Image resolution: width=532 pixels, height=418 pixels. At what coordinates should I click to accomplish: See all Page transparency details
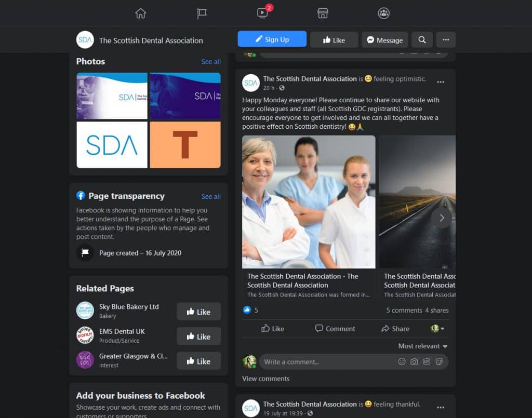click(211, 197)
